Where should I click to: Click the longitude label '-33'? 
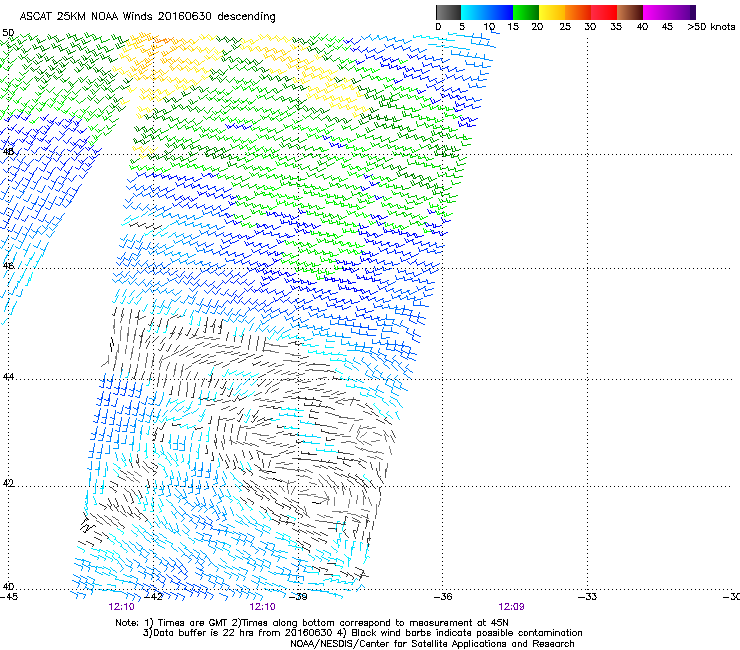[x=587, y=597]
